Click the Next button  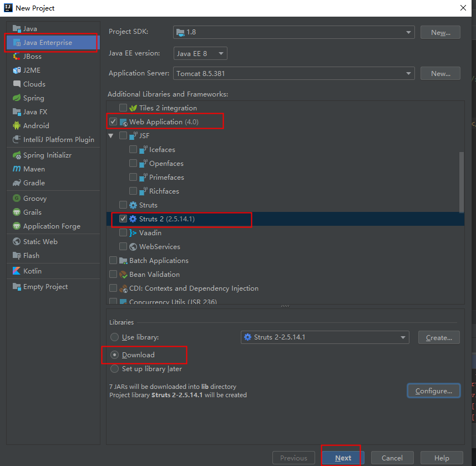[343, 458]
